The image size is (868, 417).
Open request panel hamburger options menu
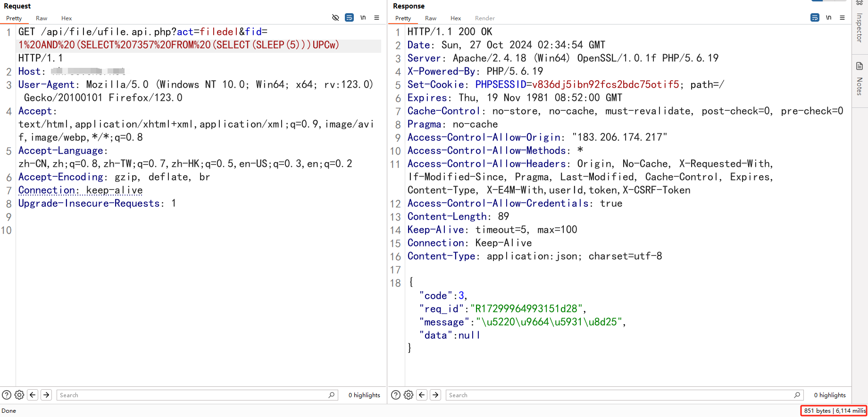coord(376,18)
